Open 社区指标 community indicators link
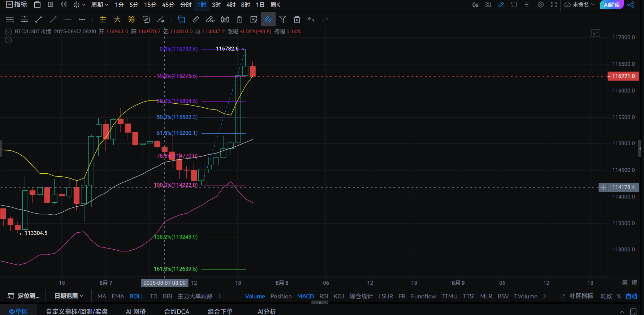This screenshot has height=315, width=644. click(577, 296)
